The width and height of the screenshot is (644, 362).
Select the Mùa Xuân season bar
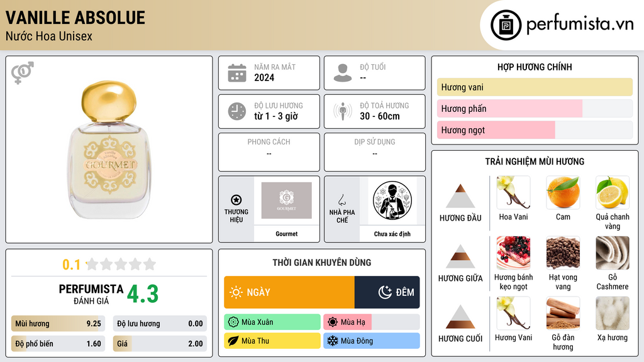click(x=272, y=322)
